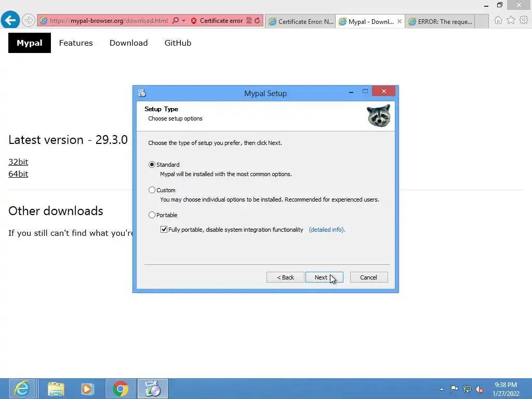Click the Next button in setup
532x399 pixels.
324,277
